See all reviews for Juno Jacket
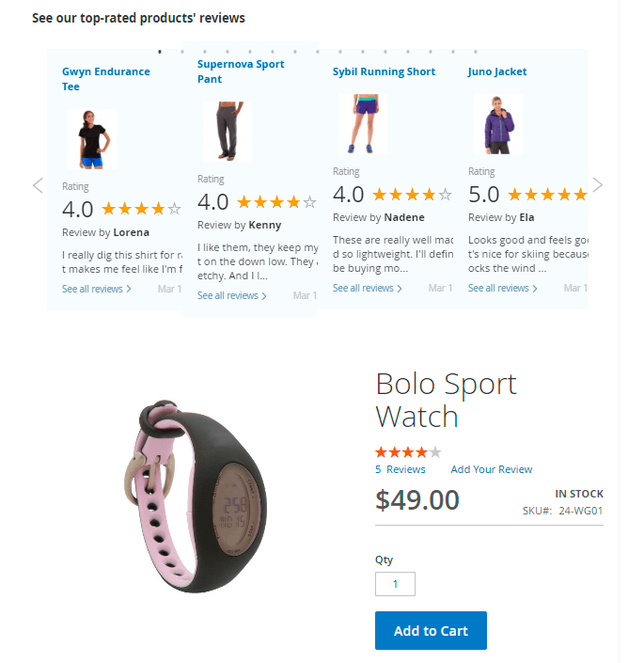This screenshot has height=663, width=644. pos(502,288)
